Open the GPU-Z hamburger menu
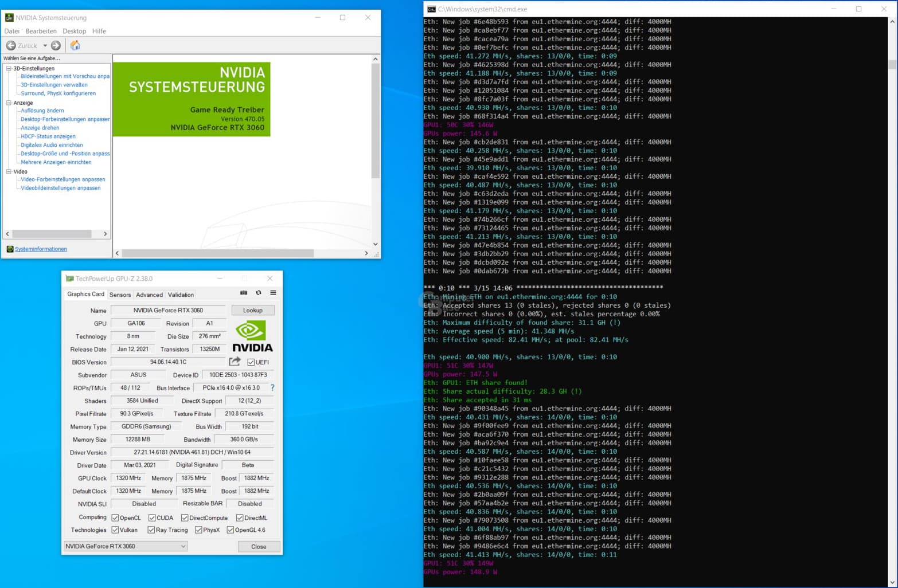Image resolution: width=898 pixels, height=588 pixels. click(274, 293)
